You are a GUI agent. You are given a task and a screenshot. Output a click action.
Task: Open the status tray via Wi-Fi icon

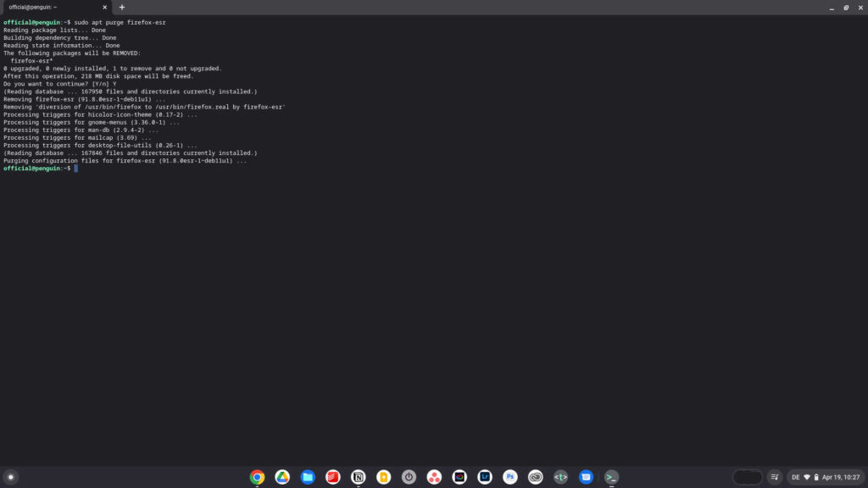(x=807, y=477)
